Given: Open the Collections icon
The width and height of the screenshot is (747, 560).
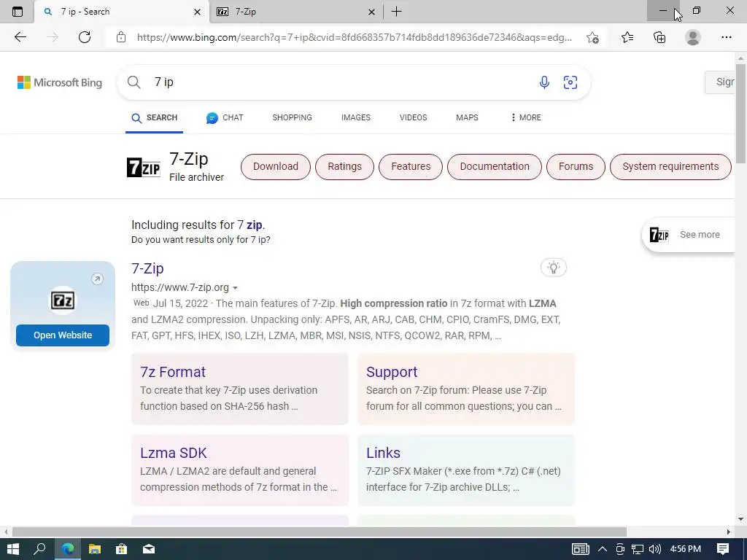Looking at the screenshot, I should pyautogui.click(x=659, y=37).
